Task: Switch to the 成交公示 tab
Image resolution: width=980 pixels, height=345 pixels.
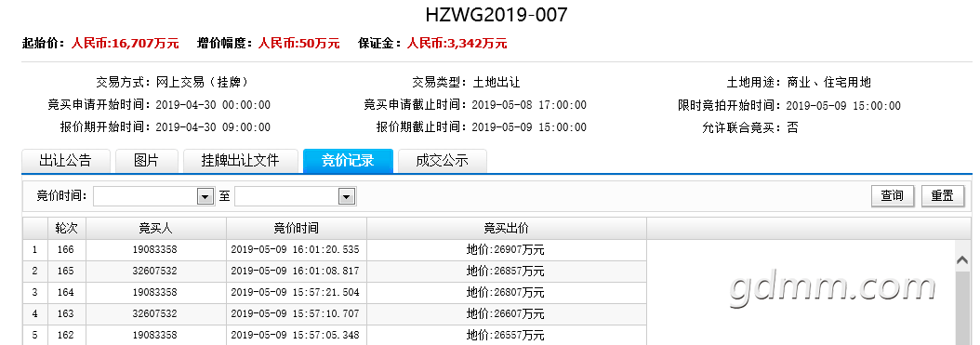Action: coord(442,161)
